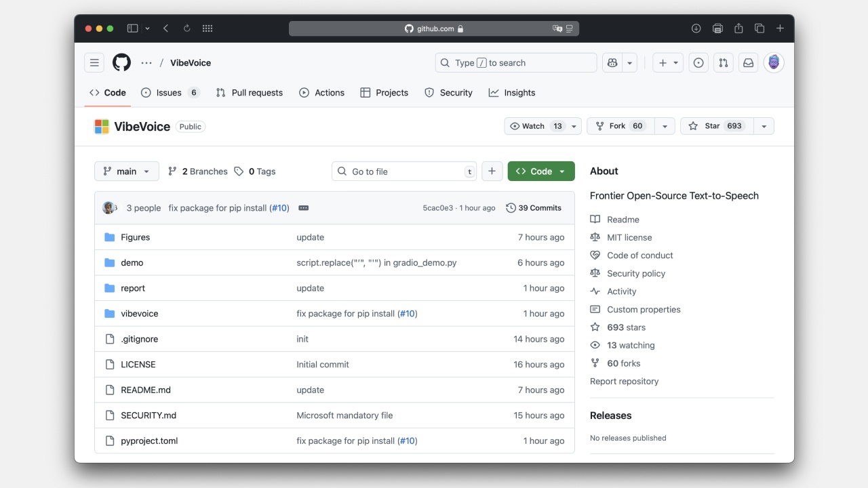Open the Copilot chat icon
This screenshot has width=868, height=488.
click(612, 62)
